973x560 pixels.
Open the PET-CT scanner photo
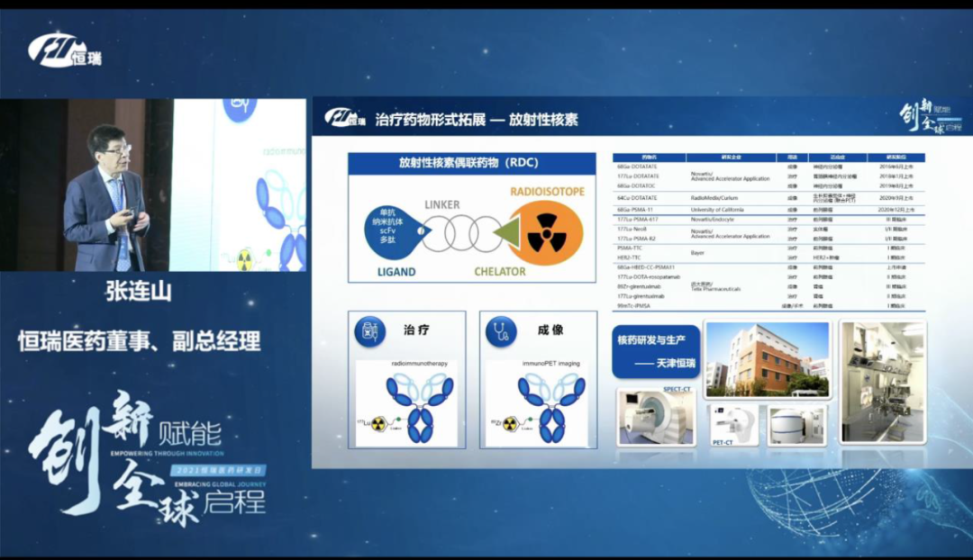pyautogui.click(x=735, y=423)
